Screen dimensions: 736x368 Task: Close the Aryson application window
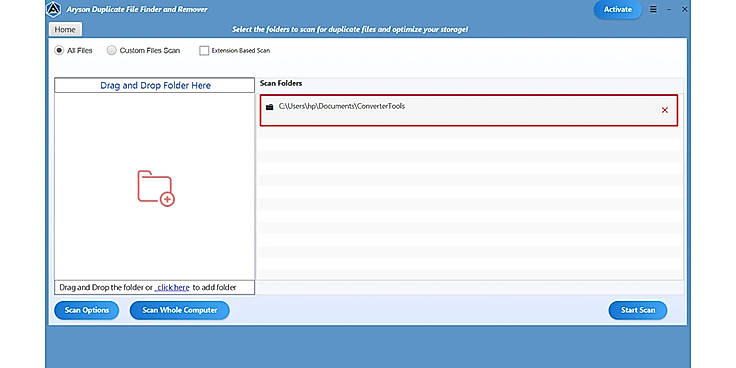[684, 9]
